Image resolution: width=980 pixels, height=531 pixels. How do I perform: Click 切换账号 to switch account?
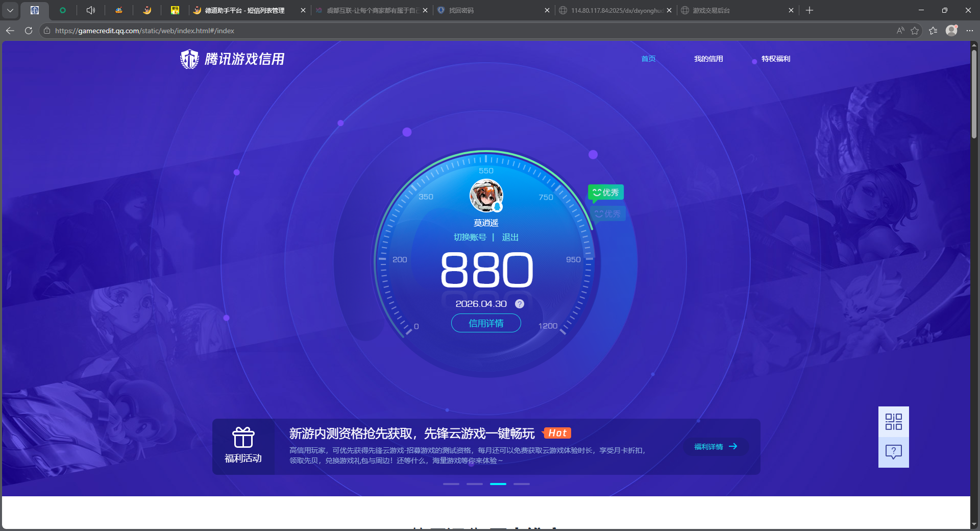click(x=470, y=237)
